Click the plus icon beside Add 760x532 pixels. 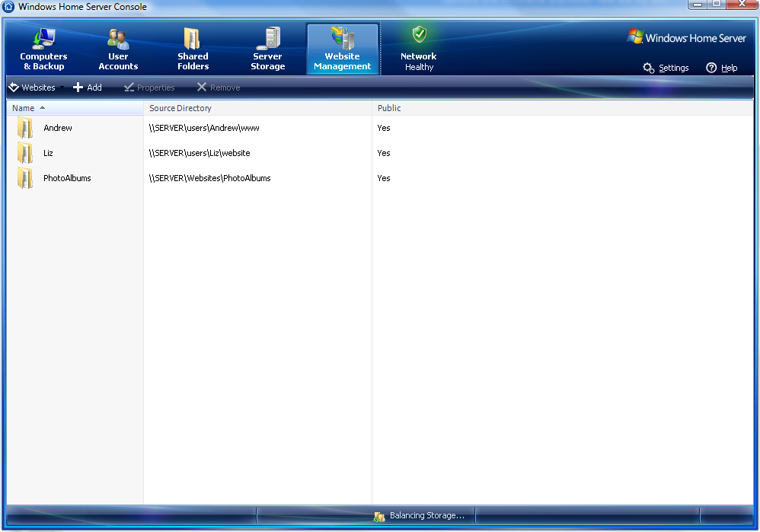pos(78,88)
